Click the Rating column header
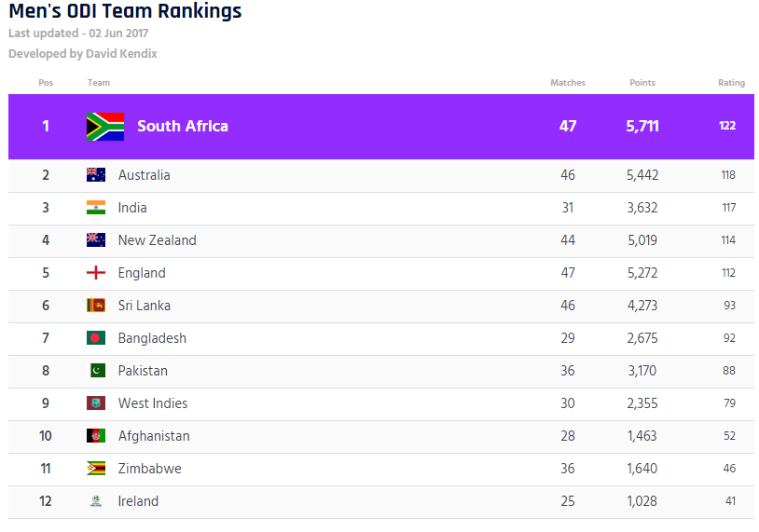 coord(731,83)
